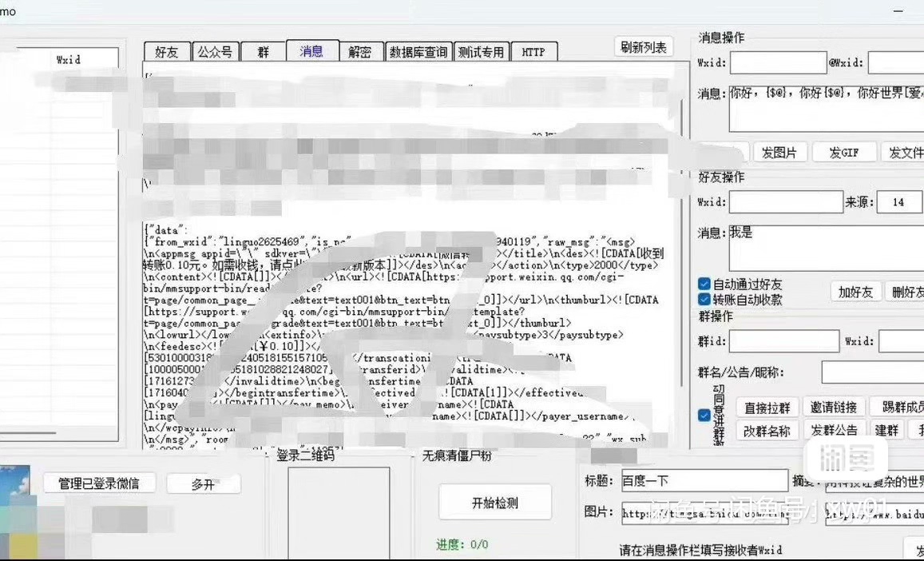Click the message box starting 你好，[$@]
This screenshot has height=561, width=924.
827,109
